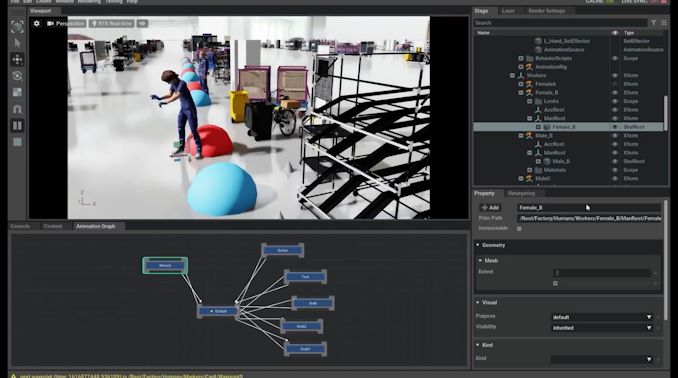Select the Move tool in the left toolbar

pyautogui.click(x=17, y=59)
